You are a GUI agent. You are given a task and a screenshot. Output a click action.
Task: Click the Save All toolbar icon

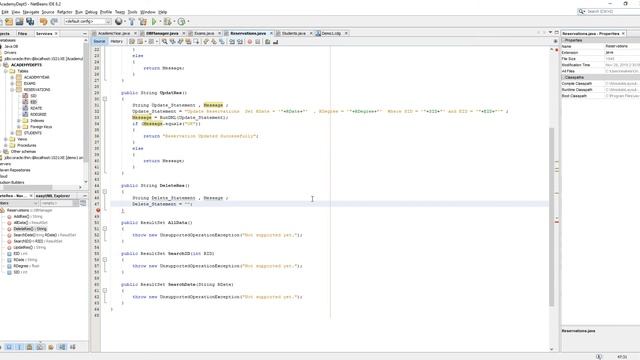(x=30, y=21)
